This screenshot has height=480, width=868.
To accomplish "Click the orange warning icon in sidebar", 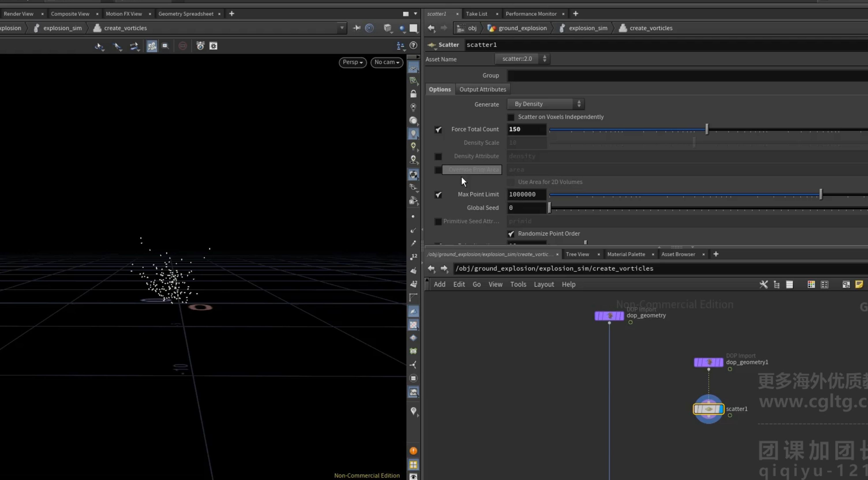I will click(413, 451).
